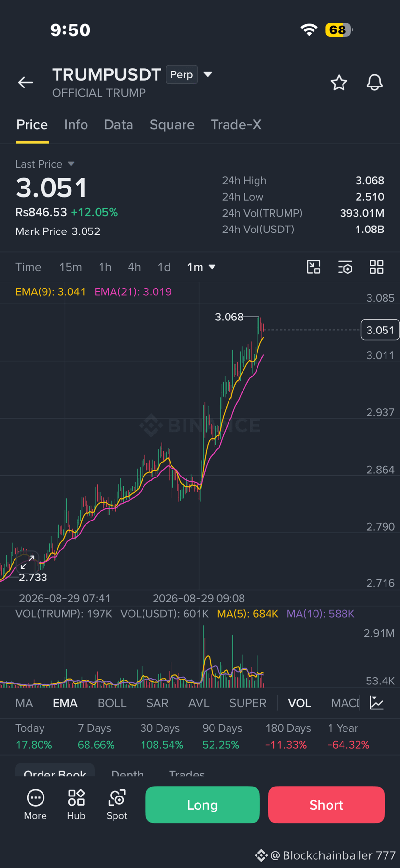
Task: Tap the 24h Vol(TRUMP) value 393.01M
Action: [x=362, y=213]
